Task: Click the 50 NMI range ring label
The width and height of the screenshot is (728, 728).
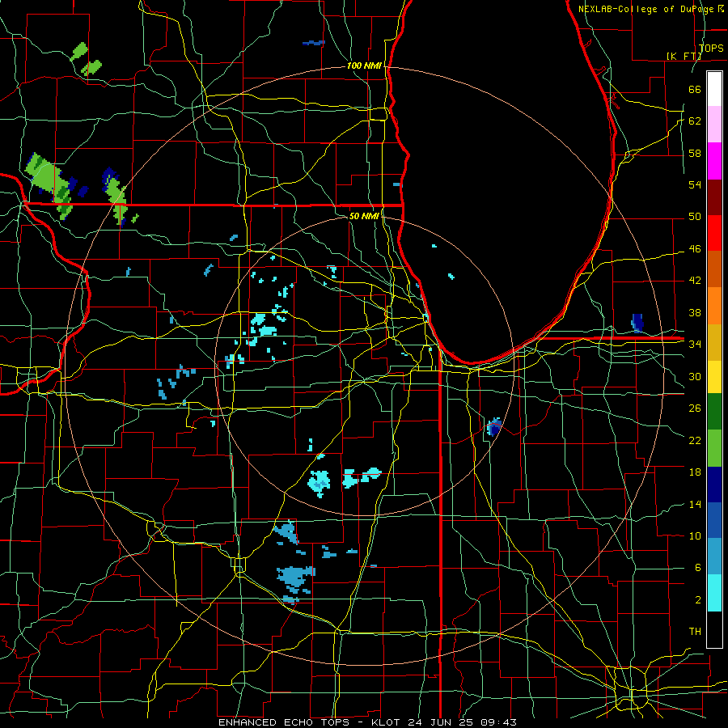Action: click(x=364, y=216)
